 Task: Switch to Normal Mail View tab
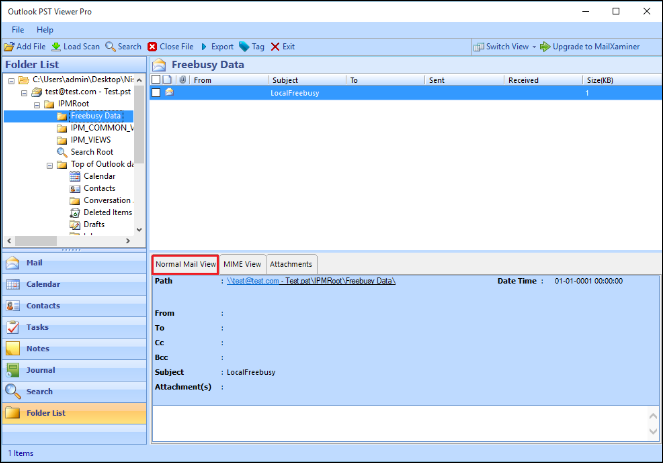186,264
